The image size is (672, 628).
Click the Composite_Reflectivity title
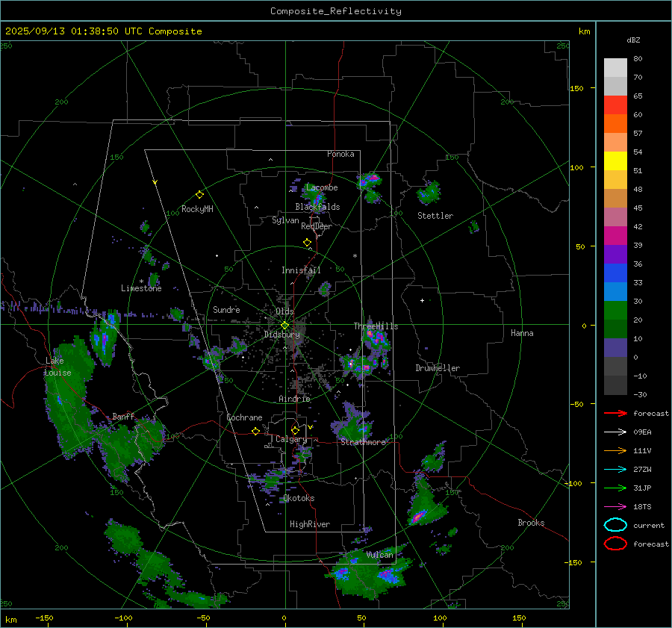pyautogui.click(x=335, y=11)
